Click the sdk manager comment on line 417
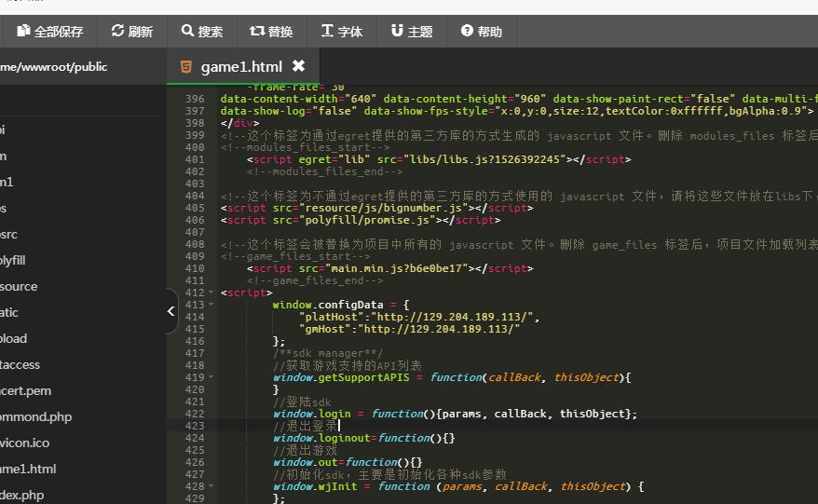This screenshot has height=504, width=818. [328, 353]
